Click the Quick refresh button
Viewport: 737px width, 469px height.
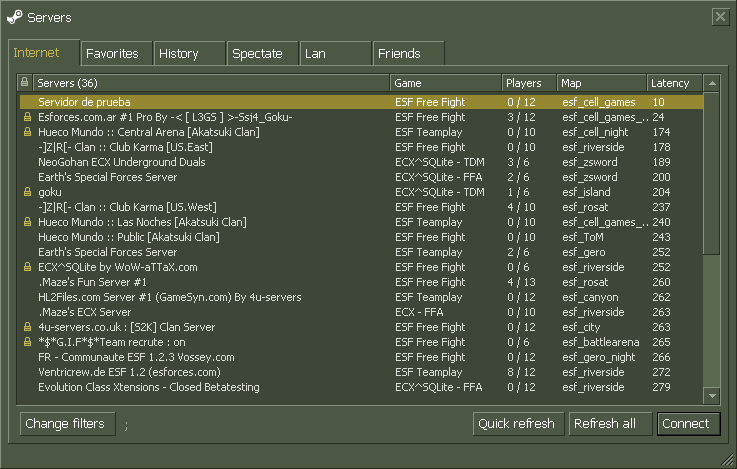pos(518,424)
